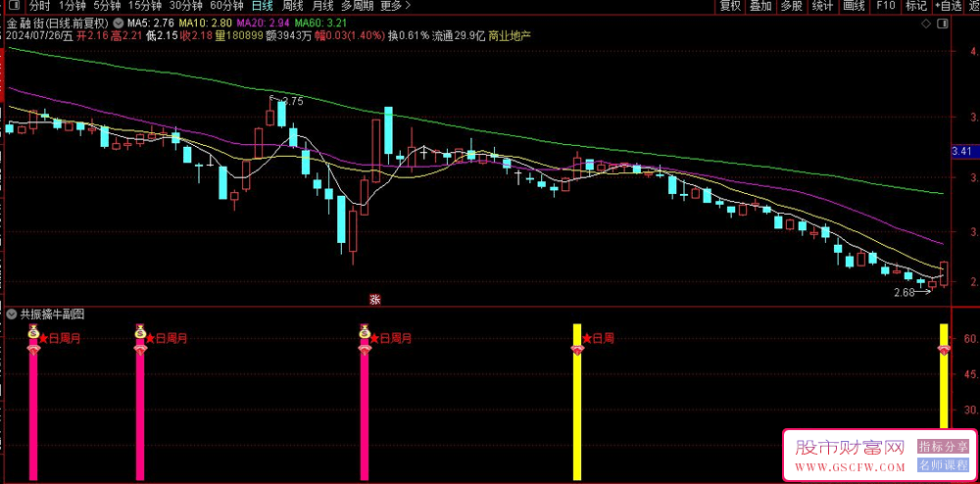The height and width of the screenshot is (484, 980).
Task: Open F10 company info
Action: point(886,6)
